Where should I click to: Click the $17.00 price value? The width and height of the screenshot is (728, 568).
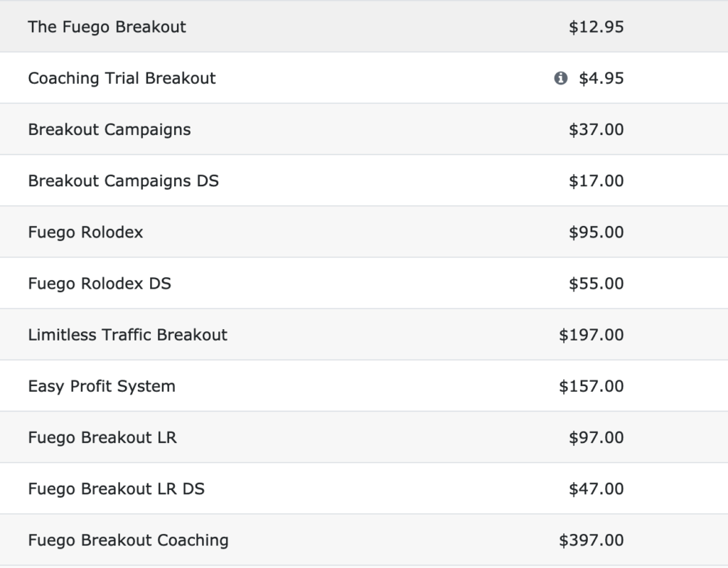(596, 181)
